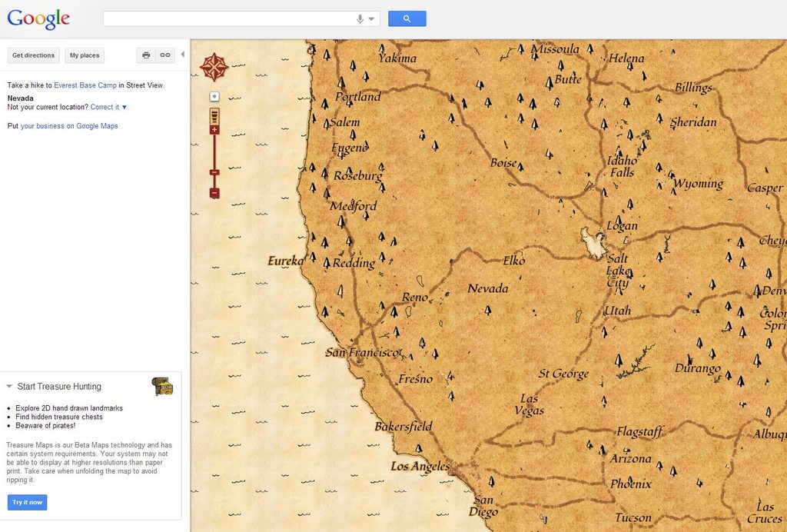Click inside the search input field
787x532 pixels.
pyautogui.click(x=231, y=17)
